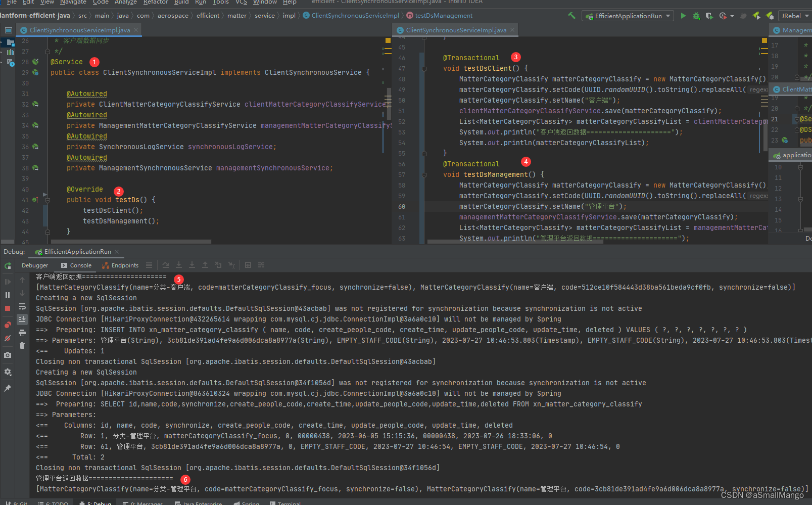
Task: Open the Navigate menu
Action: pyautogui.click(x=73, y=2)
